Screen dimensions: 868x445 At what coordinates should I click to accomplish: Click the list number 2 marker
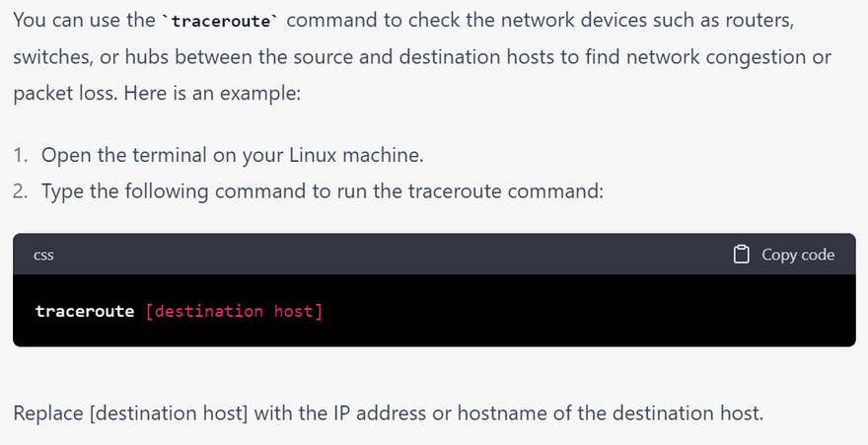point(21,191)
